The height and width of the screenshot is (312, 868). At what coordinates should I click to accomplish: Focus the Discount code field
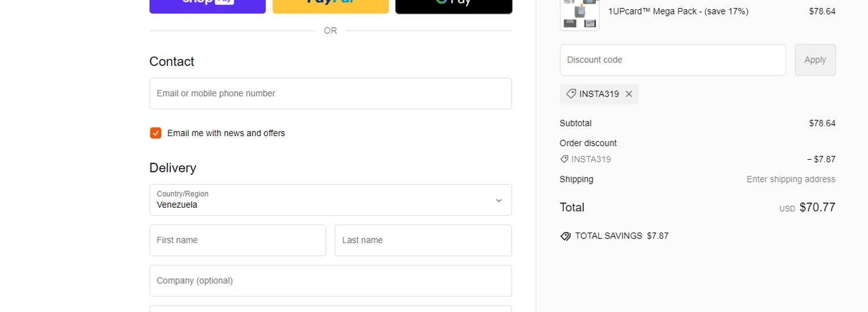pyautogui.click(x=672, y=60)
